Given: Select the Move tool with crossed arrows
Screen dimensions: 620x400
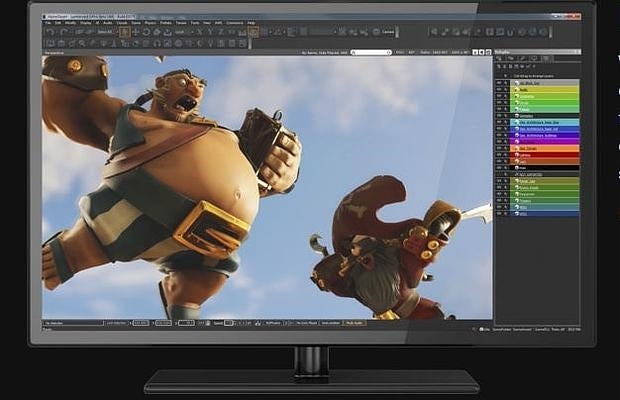Looking at the screenshot, I should click(136, 32).
